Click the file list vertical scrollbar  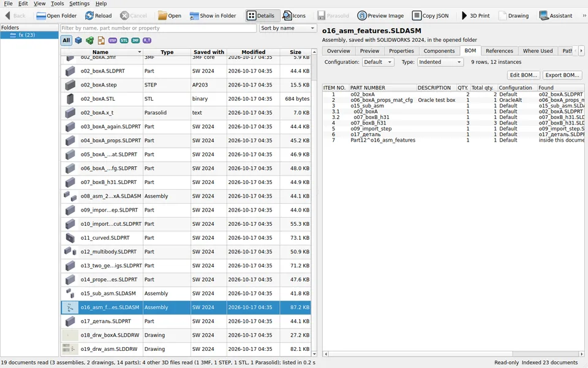[x=314, y=203]
